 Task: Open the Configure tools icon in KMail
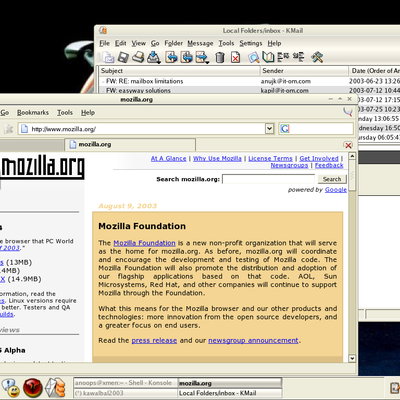pyautogui.click(x=317, y=57)
